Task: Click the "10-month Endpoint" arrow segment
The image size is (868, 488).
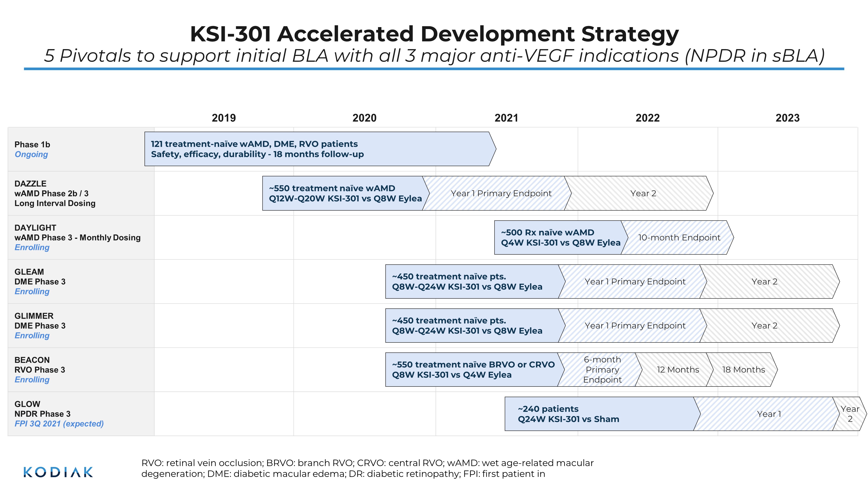Action: pyautogui.click(x=677, y=237)
